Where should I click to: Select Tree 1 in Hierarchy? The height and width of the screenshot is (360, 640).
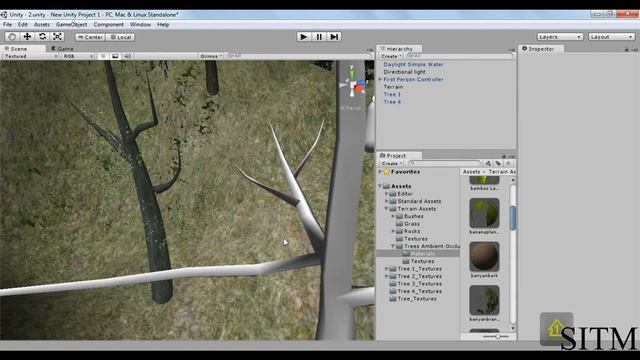[x=392, y=94]
